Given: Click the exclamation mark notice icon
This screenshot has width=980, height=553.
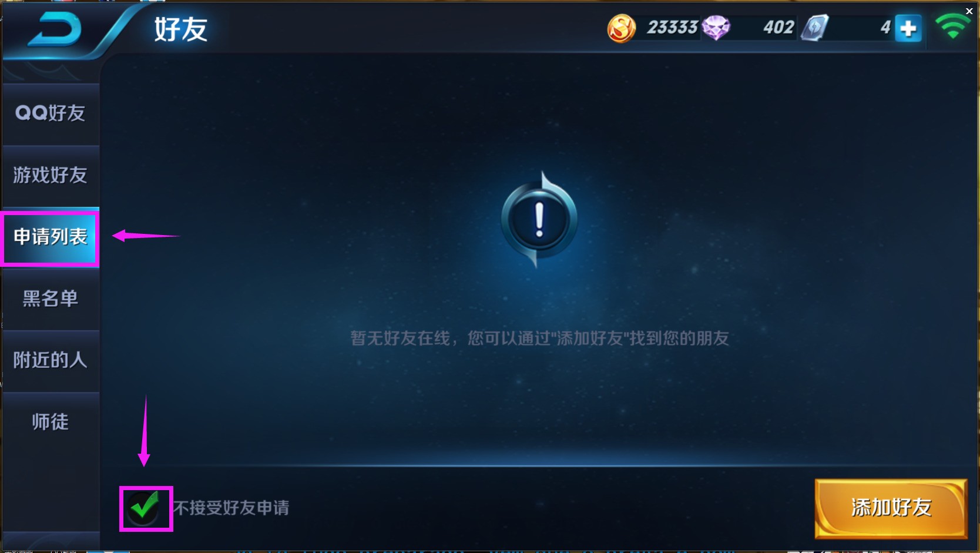Looking at the screenshot, I should (x=539, y=219).
